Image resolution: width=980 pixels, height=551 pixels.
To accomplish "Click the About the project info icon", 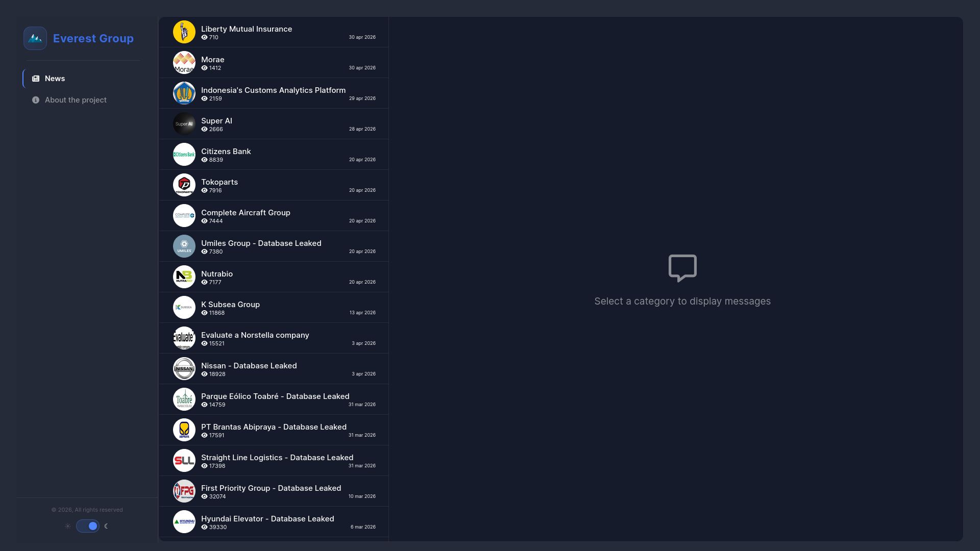I will pyautogui.click(x=36, y=100).
